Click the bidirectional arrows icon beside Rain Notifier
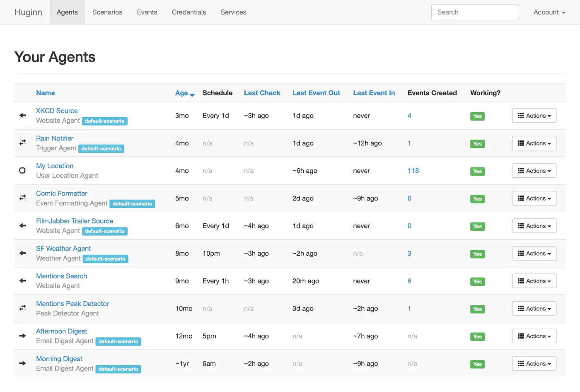 [x=23, y=143]
